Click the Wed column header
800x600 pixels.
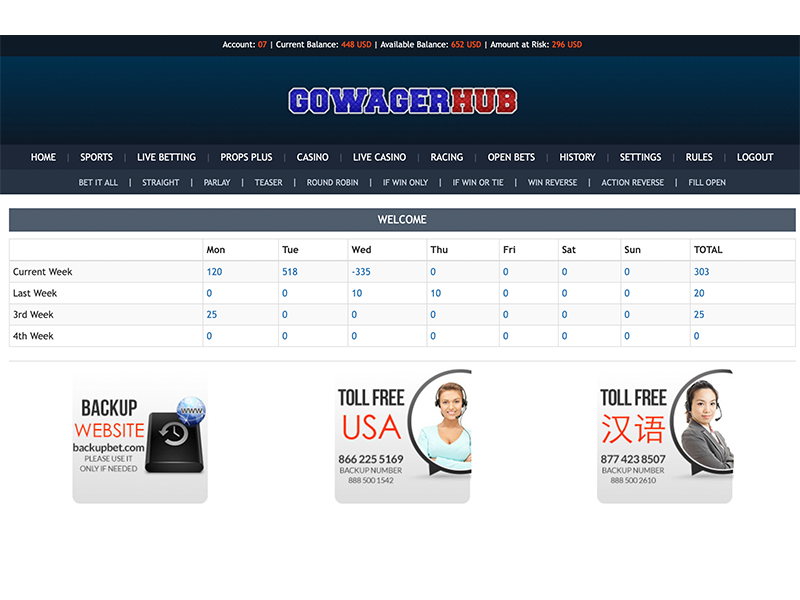tap(361, 249)
